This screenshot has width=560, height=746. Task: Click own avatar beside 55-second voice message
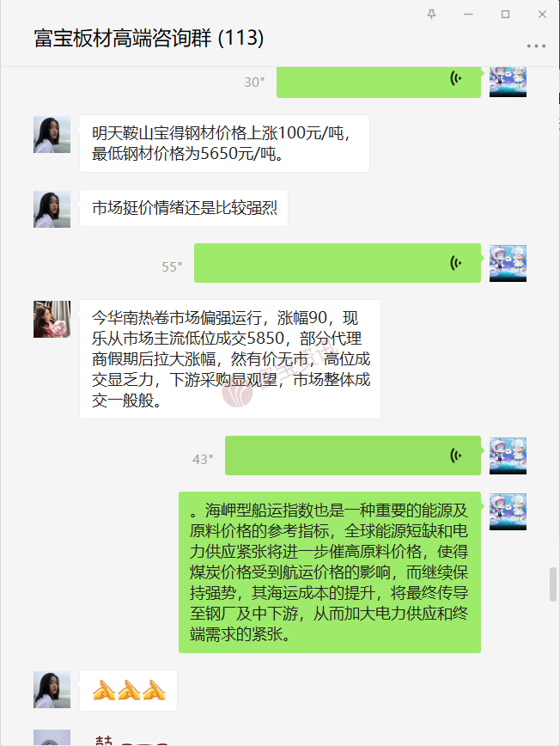pyautogui.click(x=508, y=264)
